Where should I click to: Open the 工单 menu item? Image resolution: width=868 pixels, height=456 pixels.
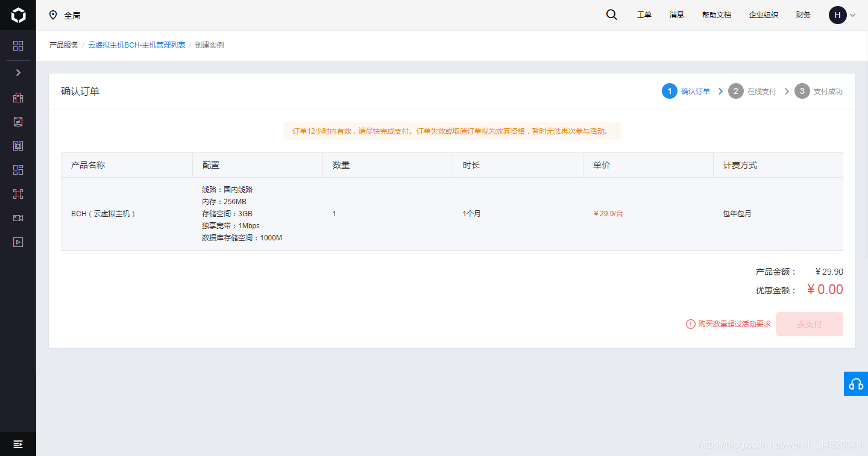coord(644,15)
